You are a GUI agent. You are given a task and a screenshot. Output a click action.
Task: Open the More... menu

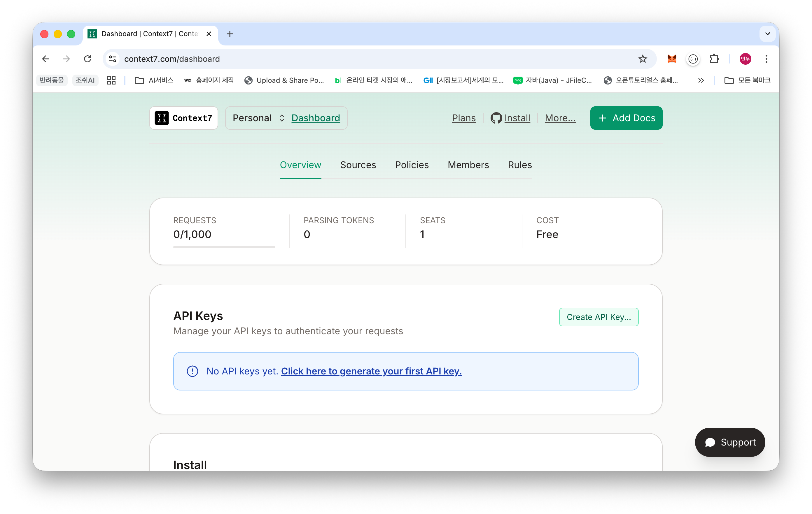click(x=560, y=118)
